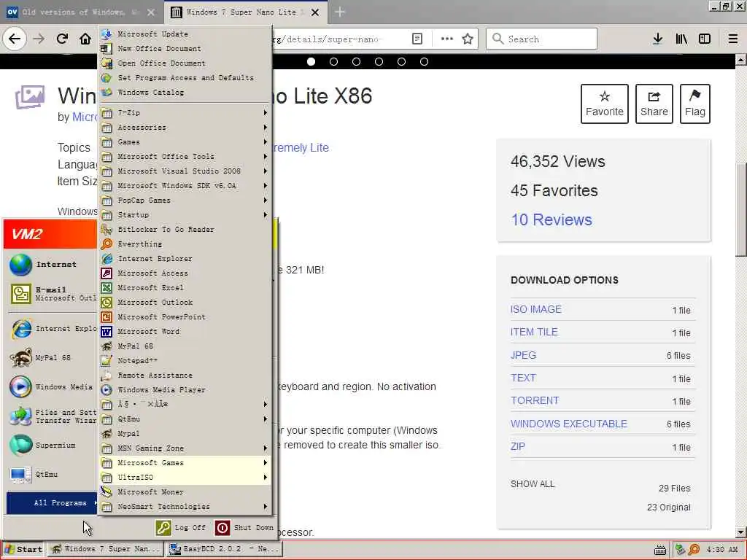Screen dimensions: 747x560
Task: Open Microsoft Update from the programs menu
Action: pyautogui.click(x=185, y=34)
